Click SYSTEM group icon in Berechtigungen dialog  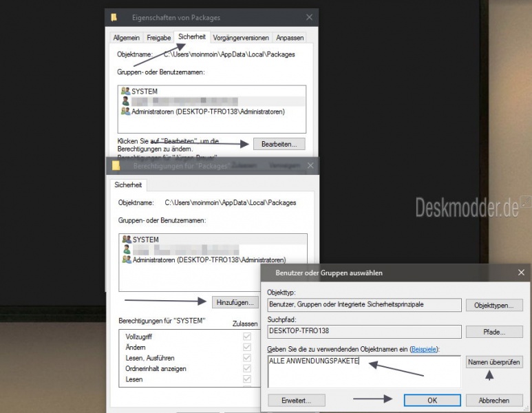pos(127,240)
